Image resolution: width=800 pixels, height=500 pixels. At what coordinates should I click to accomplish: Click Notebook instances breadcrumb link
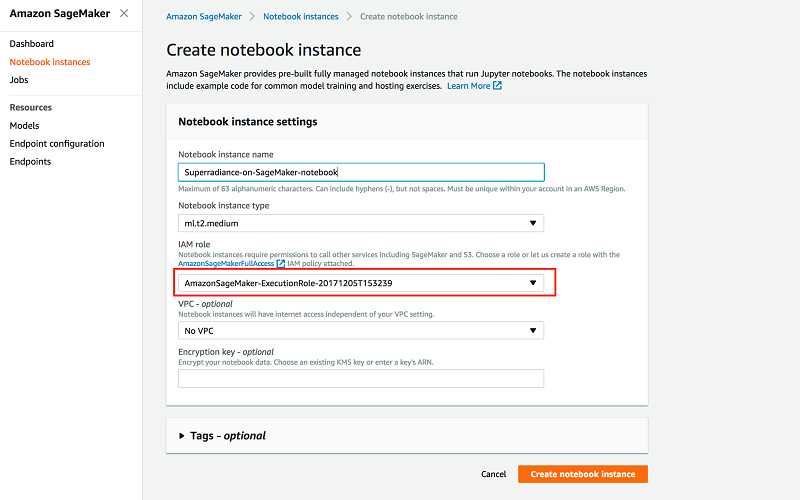(x=300, y=17)
